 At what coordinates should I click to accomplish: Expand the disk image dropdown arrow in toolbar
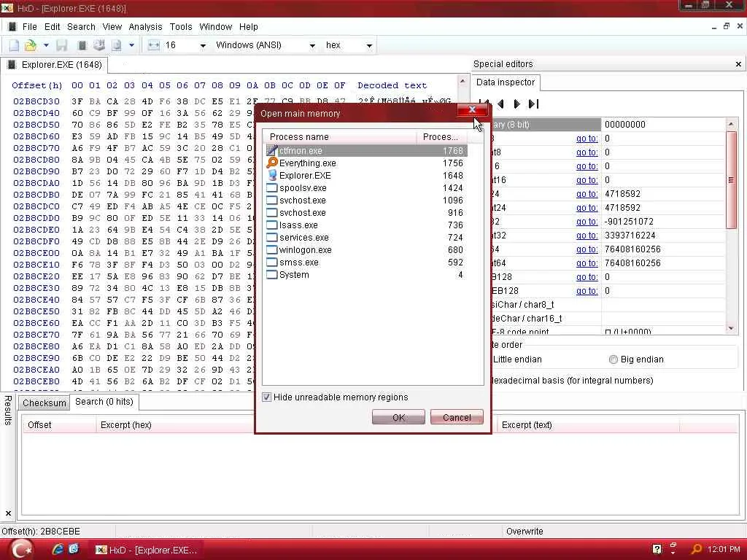click(x=131, y=45)
